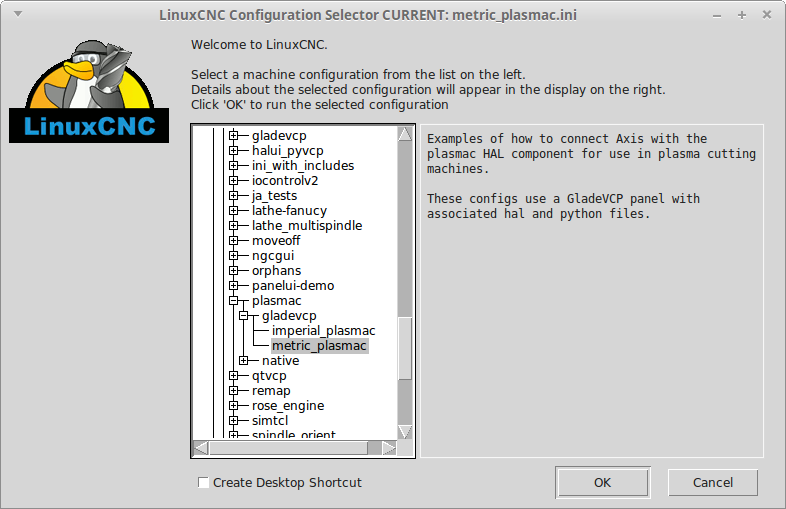Expand the lathe_multispindle node
786x509 pixels.
coord(234,226)
